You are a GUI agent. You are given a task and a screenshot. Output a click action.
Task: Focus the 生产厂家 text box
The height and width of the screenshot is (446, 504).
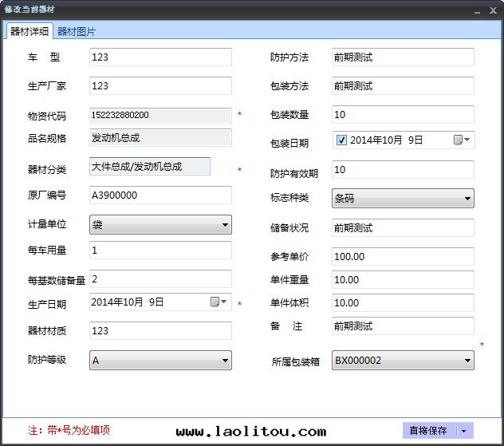pos(159,86)
